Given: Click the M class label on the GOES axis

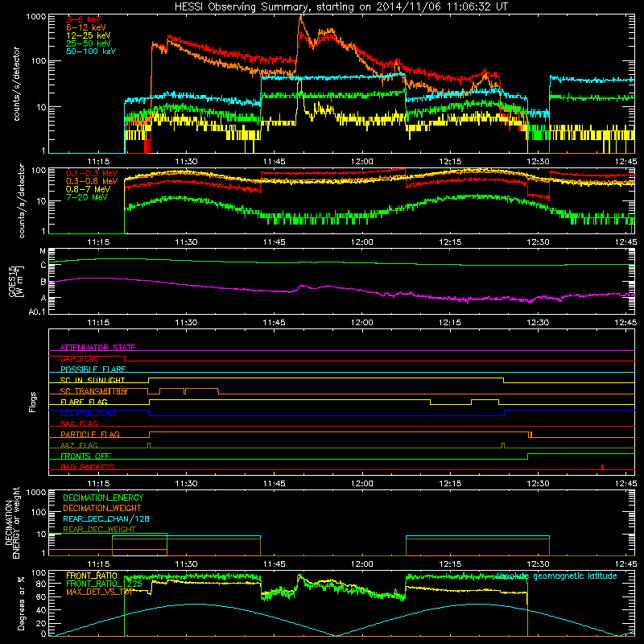Looking at the screenshot, I should pos(43,250).
